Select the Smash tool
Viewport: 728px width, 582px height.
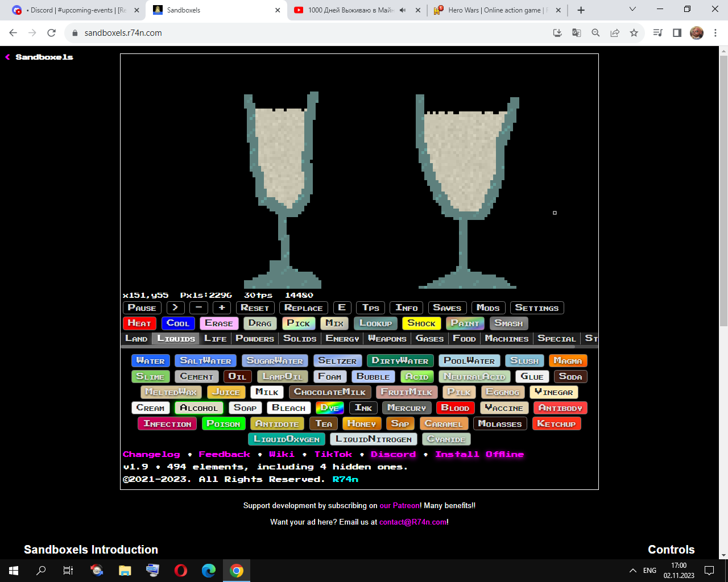509,323
